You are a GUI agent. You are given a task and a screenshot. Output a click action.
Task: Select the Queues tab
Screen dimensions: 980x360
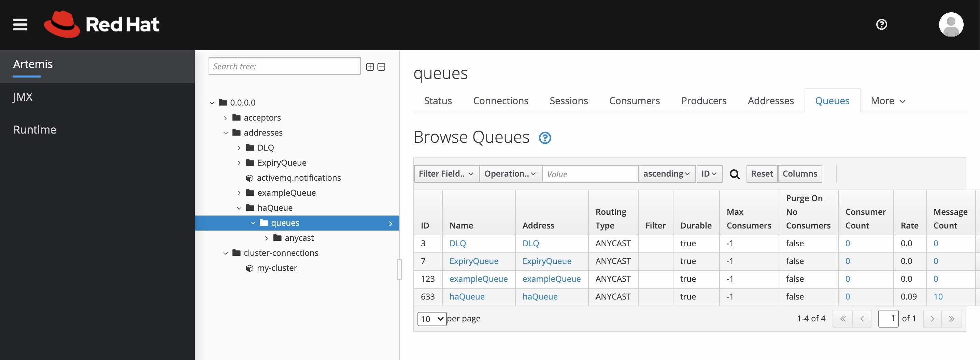coord(832,101)
